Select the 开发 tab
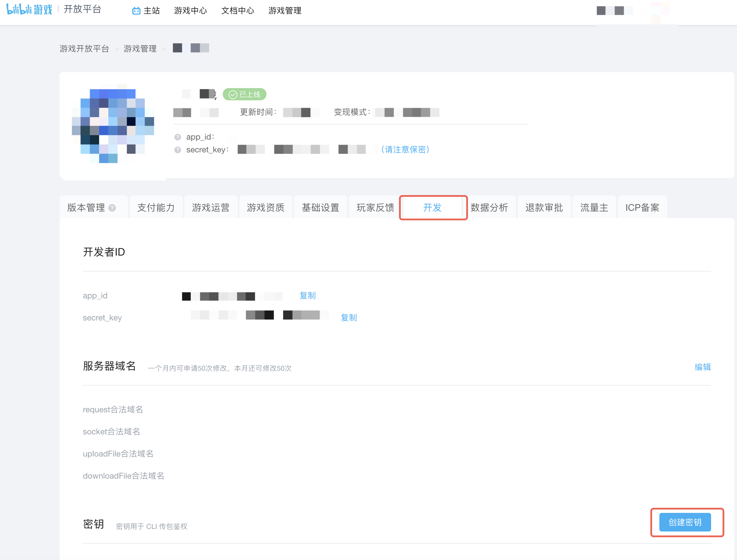737x560 pixels. click(x=432, y=208)
